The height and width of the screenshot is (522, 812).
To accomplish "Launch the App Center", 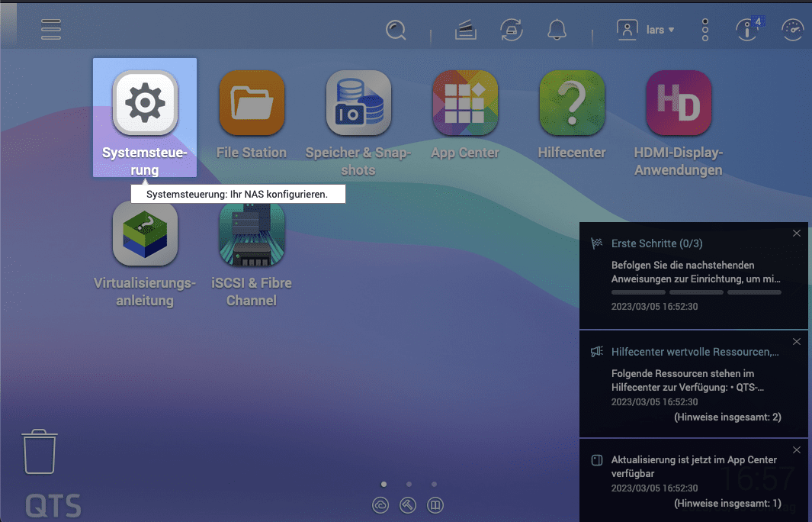I will tap(465, 115).
